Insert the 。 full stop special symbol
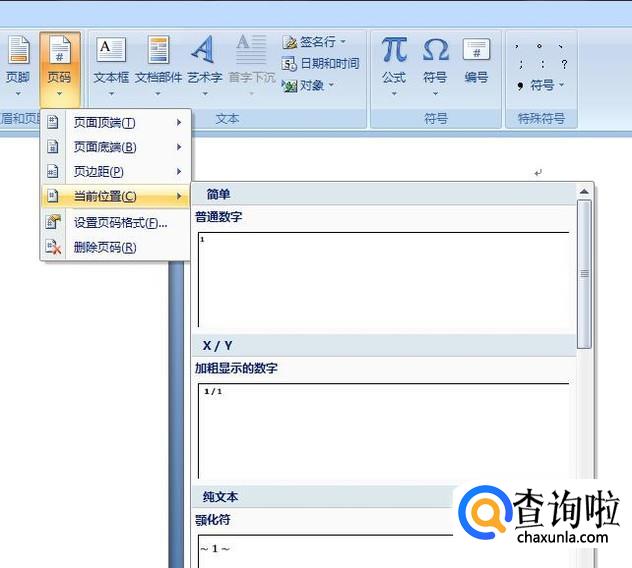Screen dimensions: 632x568 [539, 46]
